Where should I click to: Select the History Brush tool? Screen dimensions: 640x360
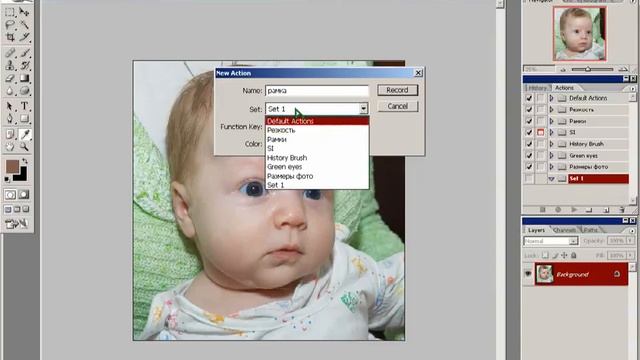coord(24,65)
